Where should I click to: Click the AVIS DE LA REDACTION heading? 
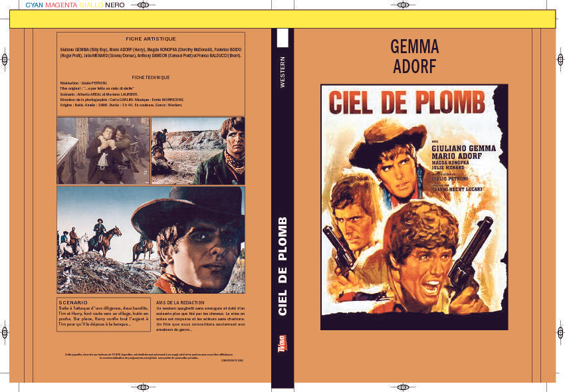pos(180,303)
